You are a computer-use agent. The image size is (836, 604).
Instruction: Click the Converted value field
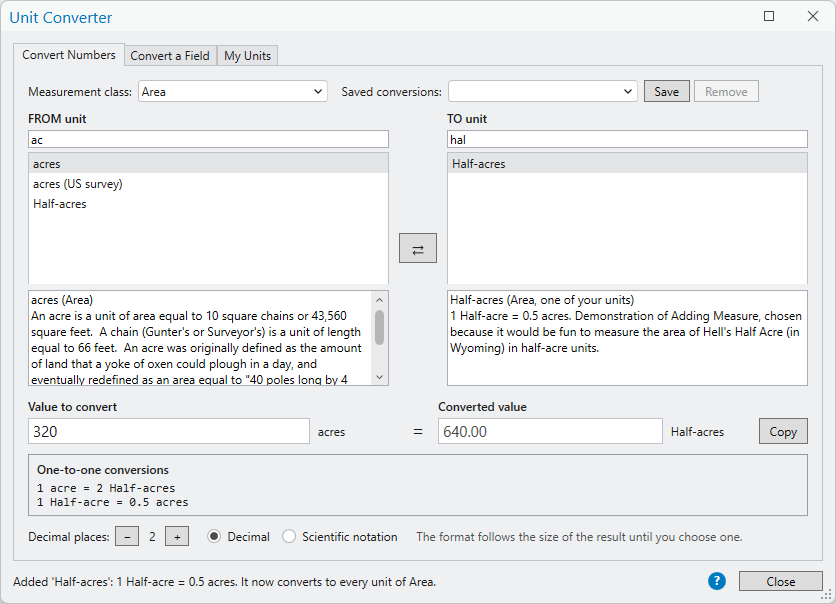click(550, 431)
